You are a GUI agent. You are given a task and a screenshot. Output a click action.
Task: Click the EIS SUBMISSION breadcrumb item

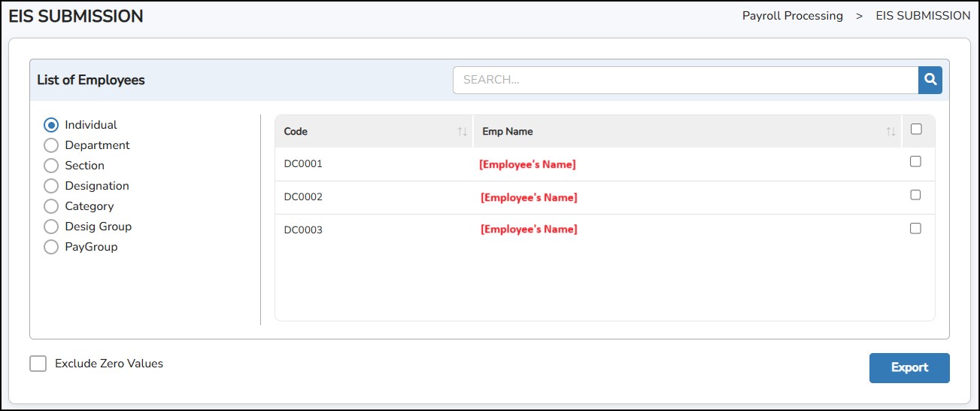(923, 16)
